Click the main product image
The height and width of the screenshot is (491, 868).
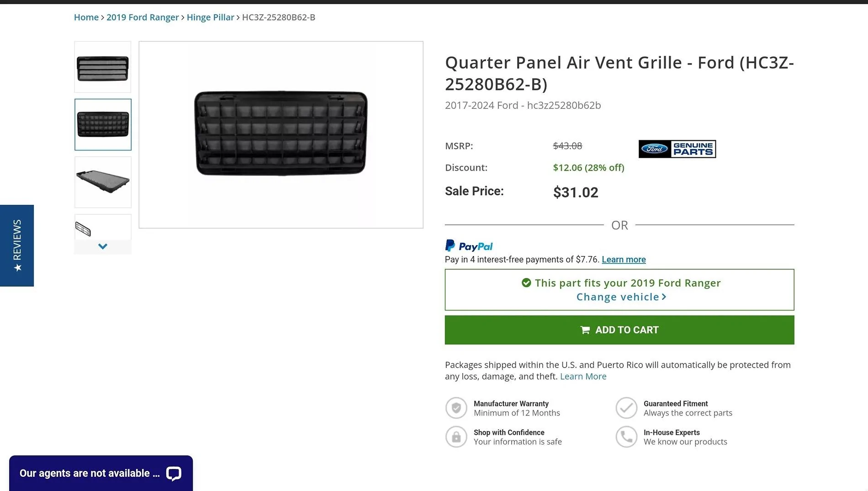tap(281, 135)
